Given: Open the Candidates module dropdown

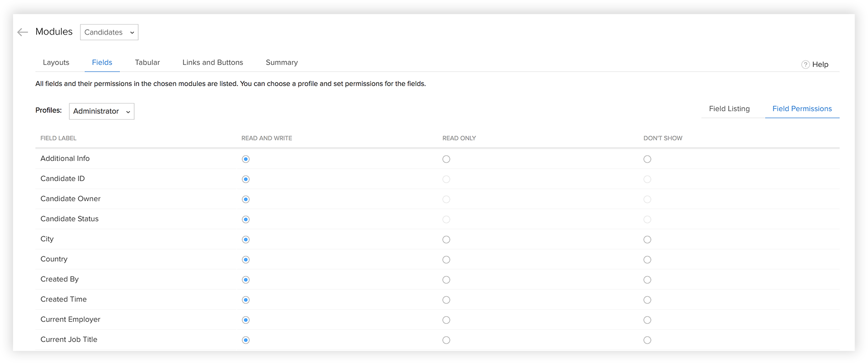Looking at the screenshot, I should point(109,32).
